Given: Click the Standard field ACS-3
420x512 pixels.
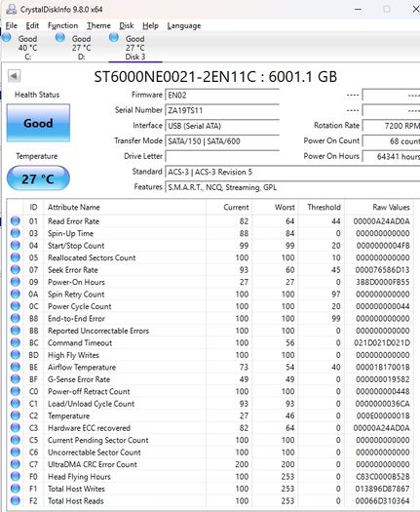Looking at the screenshot, I should [x=292, y=172].
